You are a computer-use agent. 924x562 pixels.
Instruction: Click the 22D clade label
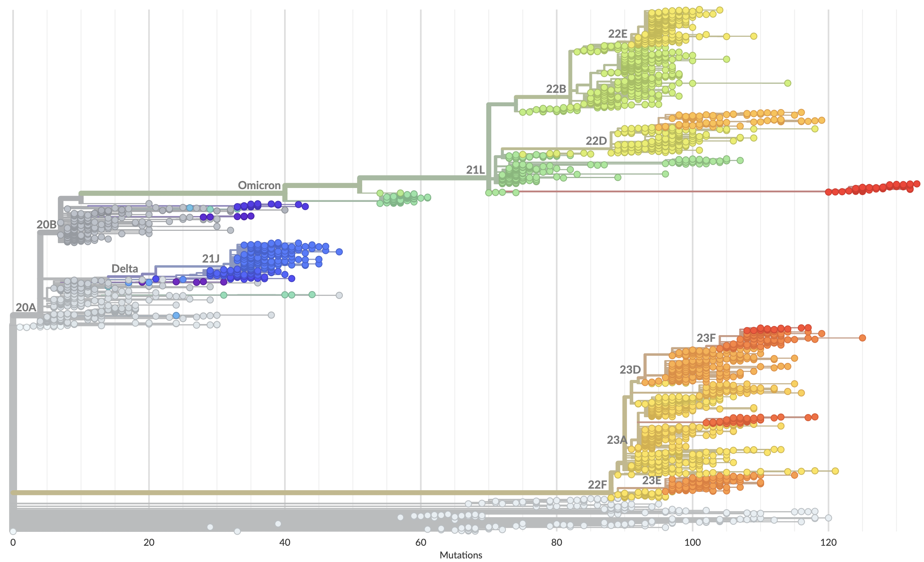596,141
